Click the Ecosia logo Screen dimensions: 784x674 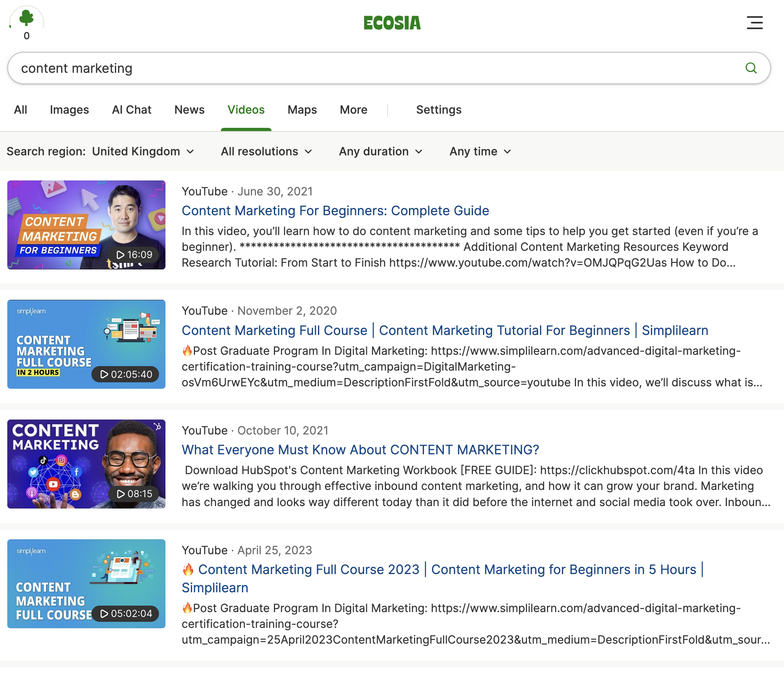[392, 23]
